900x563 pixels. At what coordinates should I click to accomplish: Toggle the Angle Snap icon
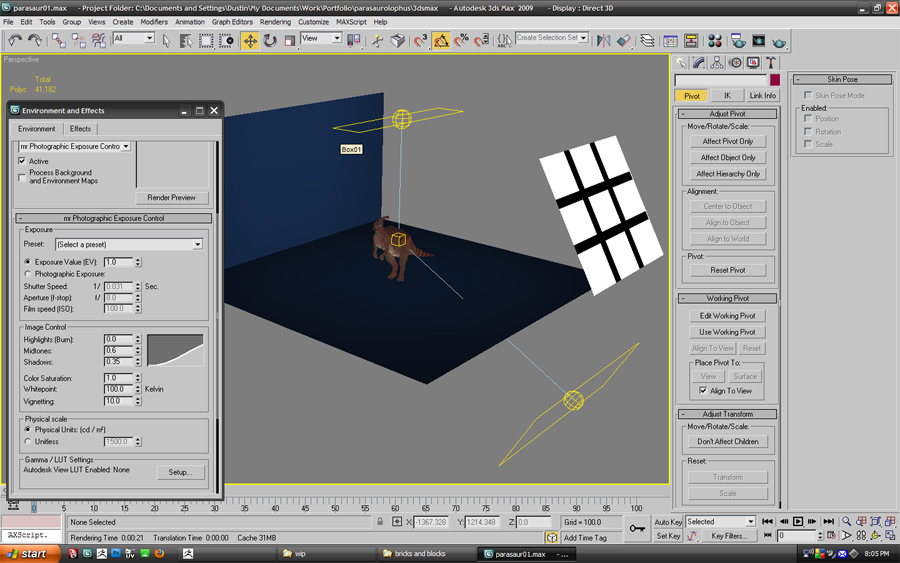click(441, 40)
